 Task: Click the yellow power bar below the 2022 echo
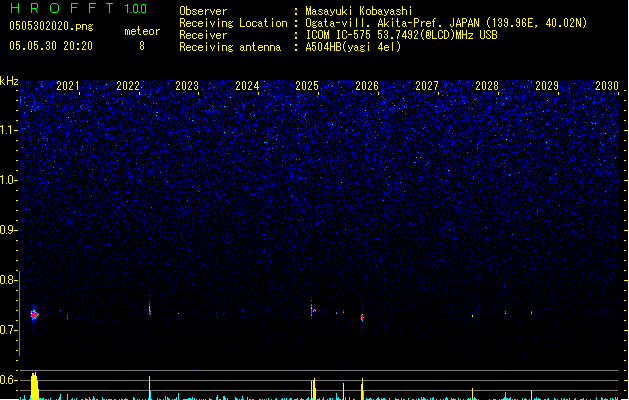[150, 388]
